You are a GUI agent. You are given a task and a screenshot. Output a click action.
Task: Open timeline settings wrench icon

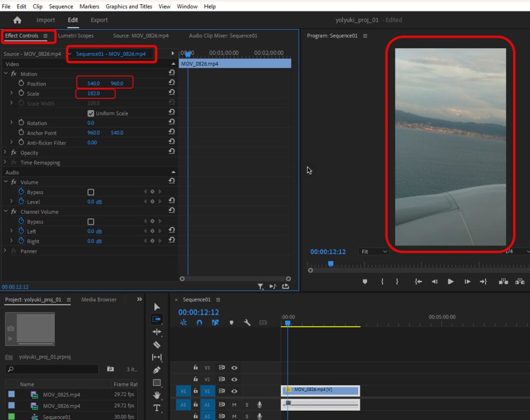tap(247, 323)
